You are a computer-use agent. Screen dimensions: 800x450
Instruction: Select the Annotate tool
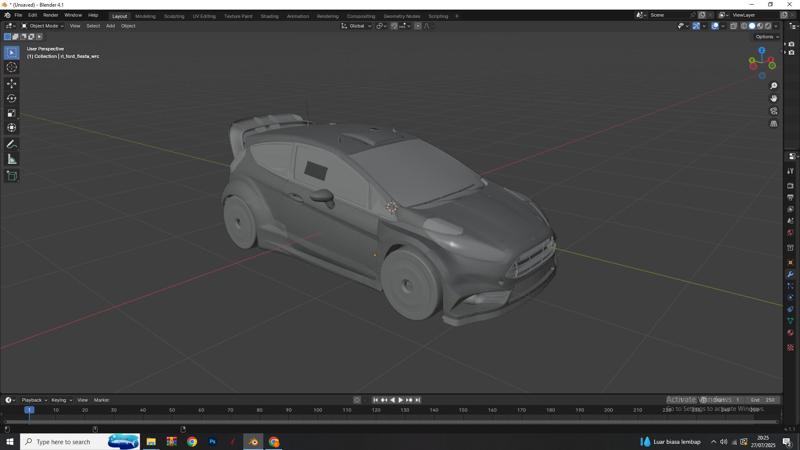tap(12, 144)
